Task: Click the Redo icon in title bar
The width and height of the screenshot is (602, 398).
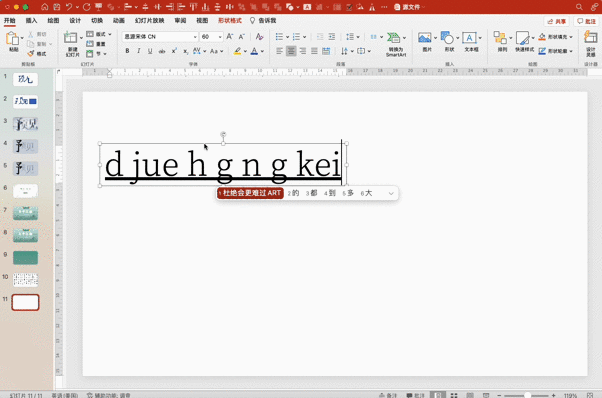Action: tap(87, 7)
